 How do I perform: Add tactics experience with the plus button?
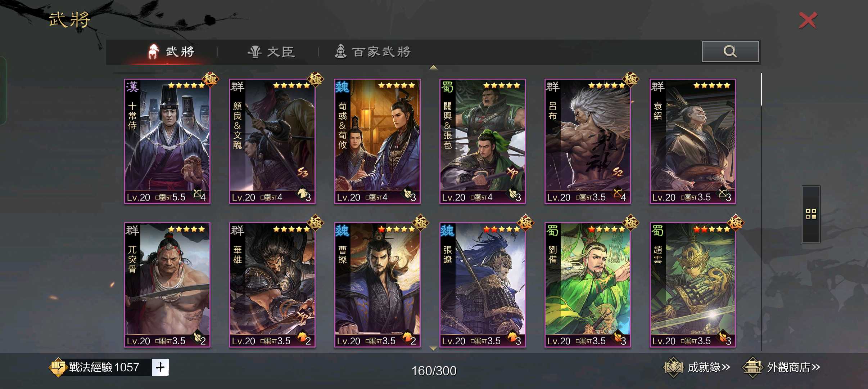point(161,367)
